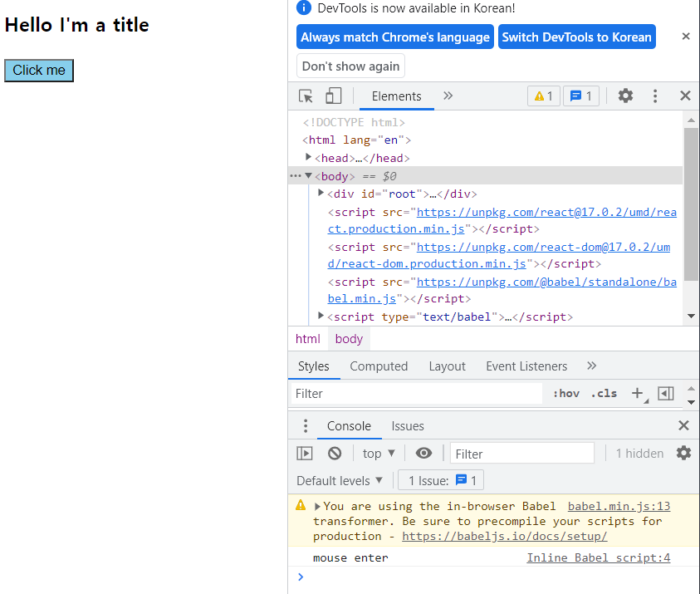Open DevTools settings gear in main toolbar
This screenshot has width=700, height=594.
(x=625, y=96)
